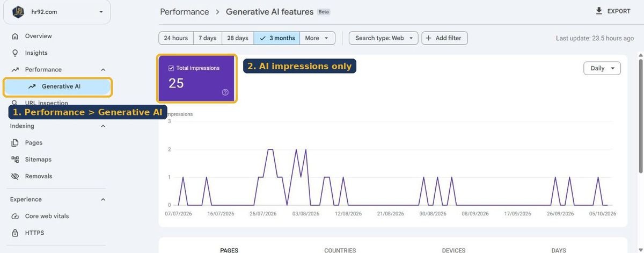Select the 3 months date range
The width and height of the screenshot is (644, 253).
[277, 38]
